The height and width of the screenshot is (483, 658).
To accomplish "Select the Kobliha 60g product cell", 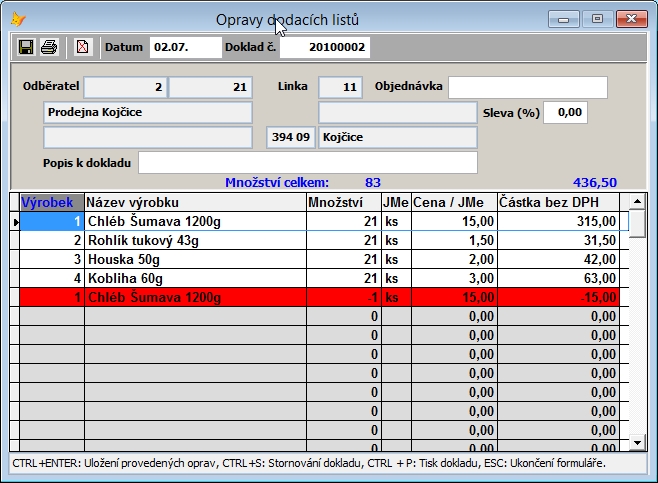I will click(x=196, y=278).
